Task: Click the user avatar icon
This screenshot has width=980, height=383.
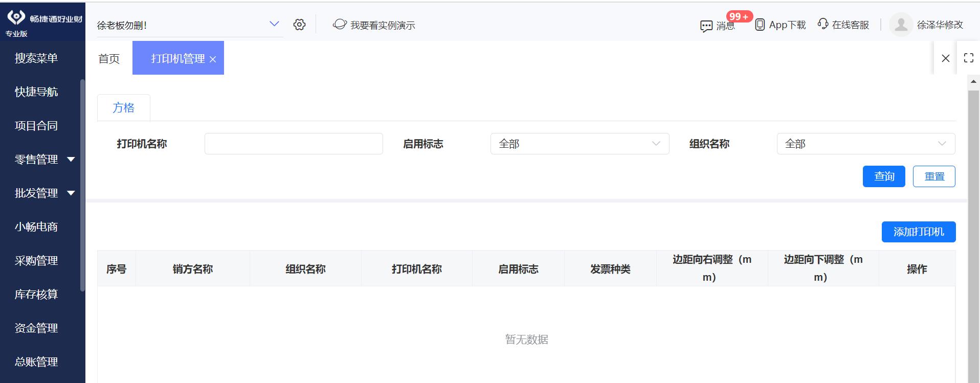Action: tap(901, 25)
